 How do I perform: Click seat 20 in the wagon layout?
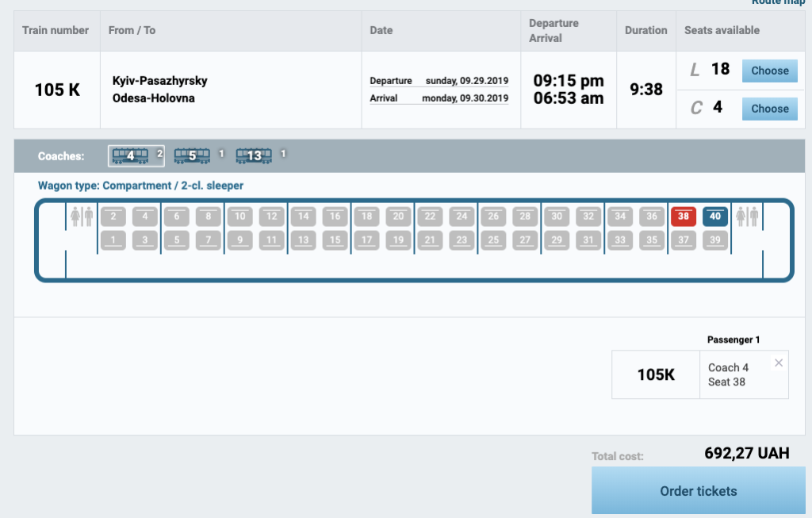click(398, 216)
